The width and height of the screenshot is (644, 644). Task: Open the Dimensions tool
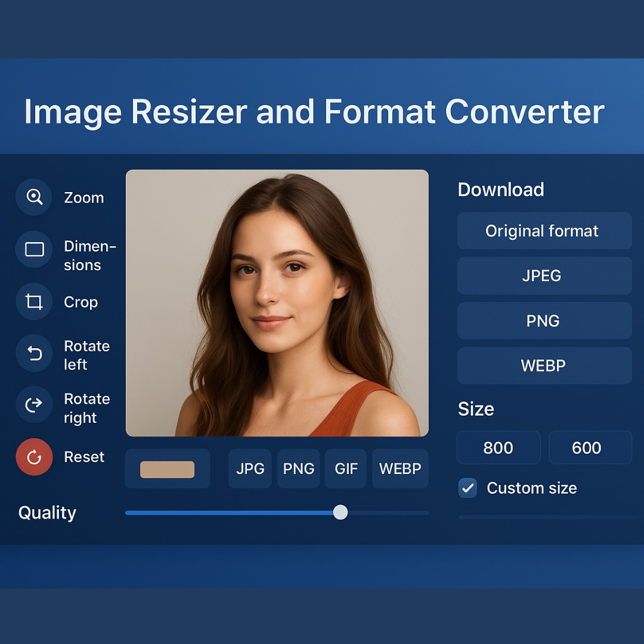(34, 249)
